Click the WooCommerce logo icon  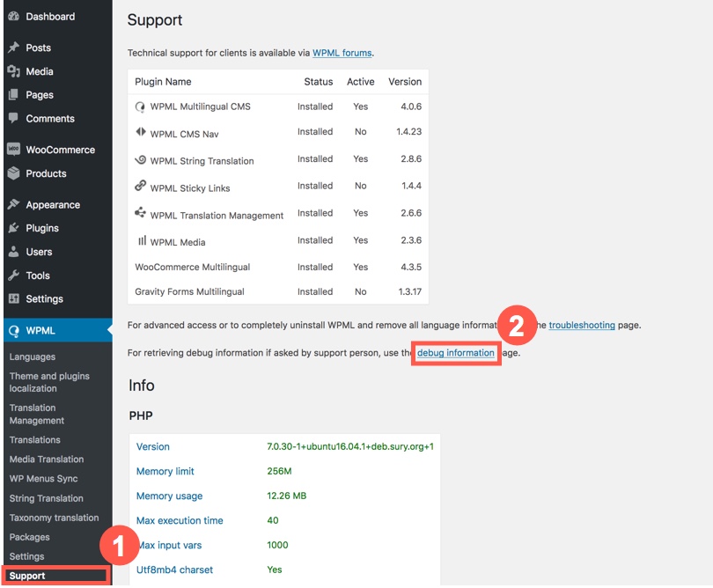click(13, 149)
